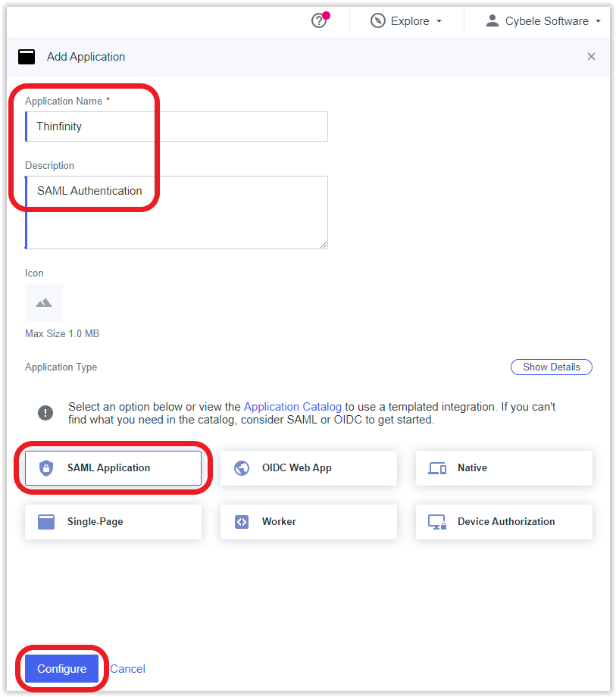The width and height of the screenshot is (616, 697).
Task: Click the Show Details button
Action: (551, 367)
